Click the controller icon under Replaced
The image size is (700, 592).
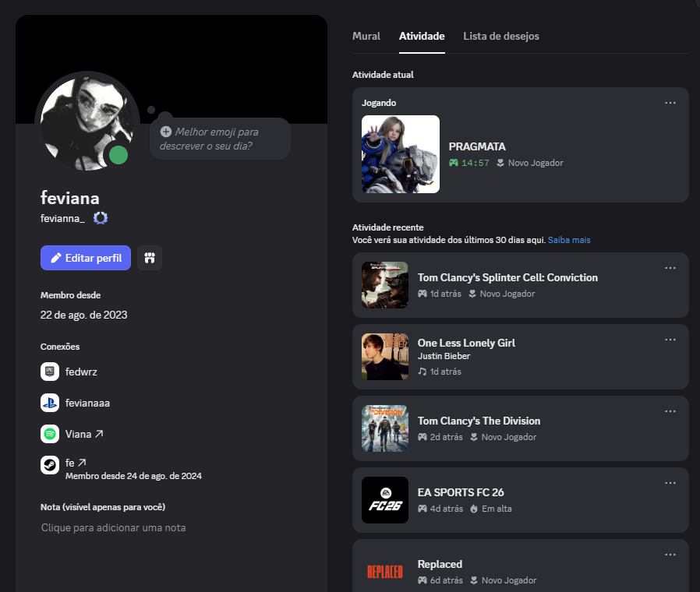coord(422,580)
